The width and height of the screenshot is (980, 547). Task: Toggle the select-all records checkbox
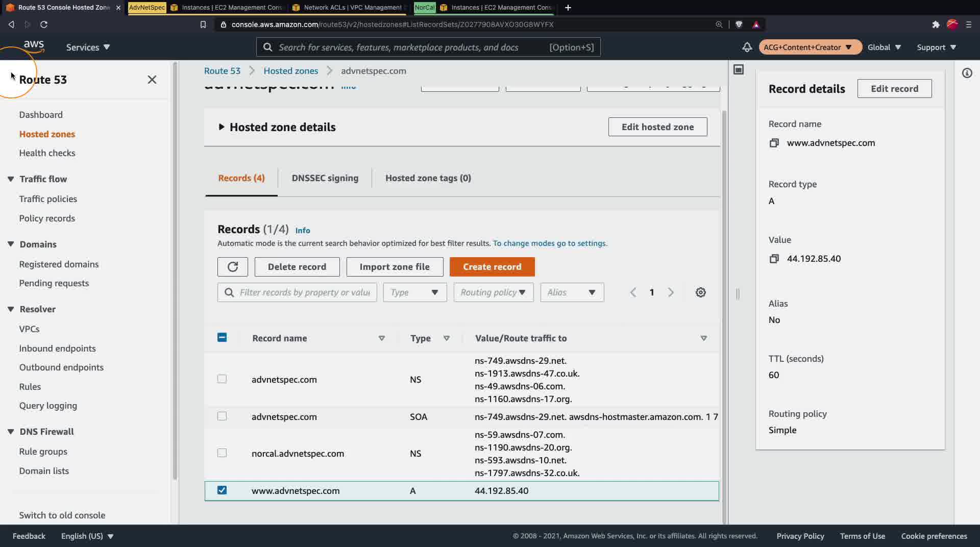point(222,337)
